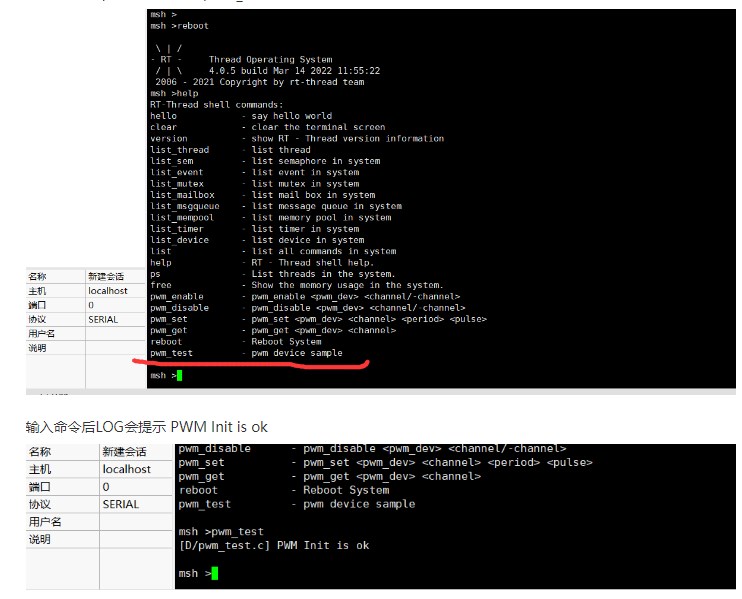Viewport: 742px width, 599px height.
Task: Click the 'clear' command name
Action: [x=163, y=127]
